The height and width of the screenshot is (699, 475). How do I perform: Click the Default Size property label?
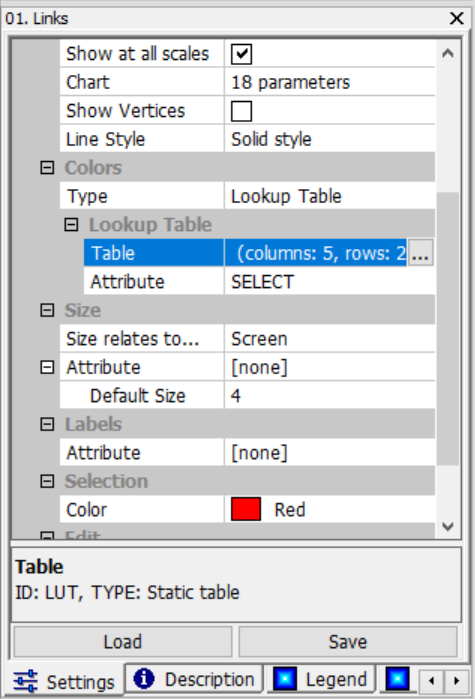138,396
